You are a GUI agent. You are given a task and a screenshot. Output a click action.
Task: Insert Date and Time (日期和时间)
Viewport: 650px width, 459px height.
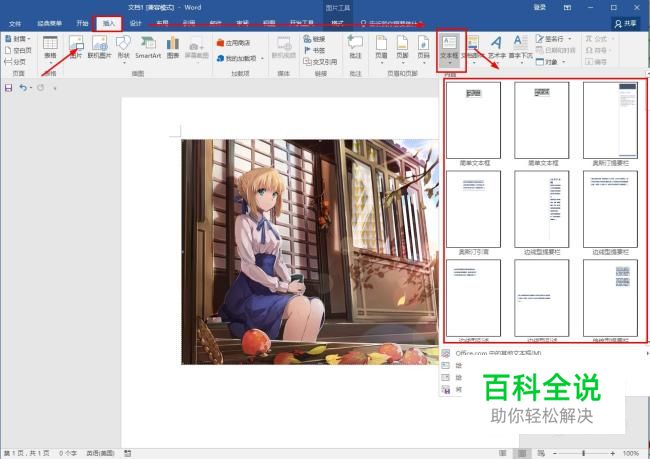555,50
